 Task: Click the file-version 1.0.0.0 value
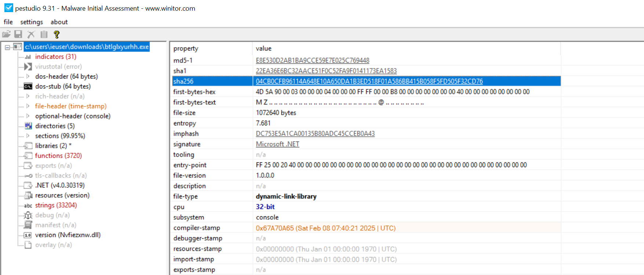[x=265, y=175]
